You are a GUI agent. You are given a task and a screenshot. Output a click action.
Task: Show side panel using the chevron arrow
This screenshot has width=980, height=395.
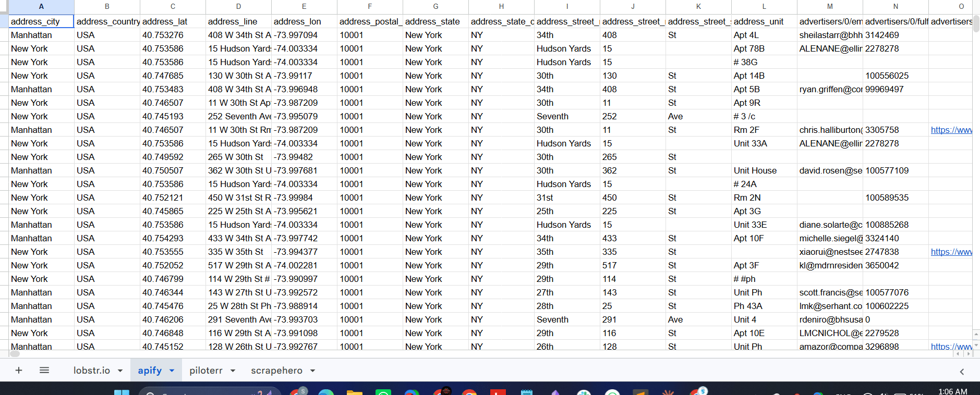[962, 372]
